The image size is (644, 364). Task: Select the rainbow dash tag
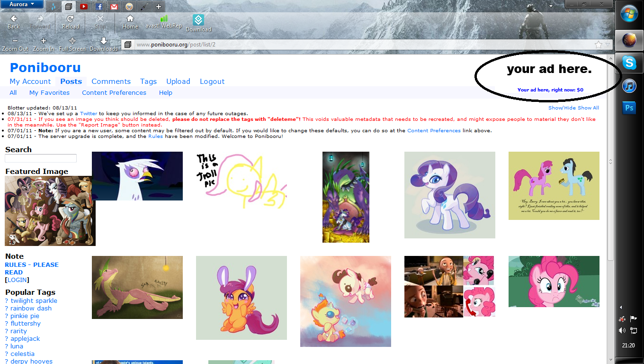[x=31, y=308]
